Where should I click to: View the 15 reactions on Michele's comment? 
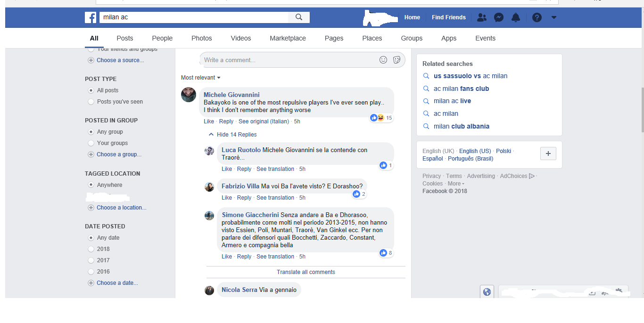pos(381,118)
